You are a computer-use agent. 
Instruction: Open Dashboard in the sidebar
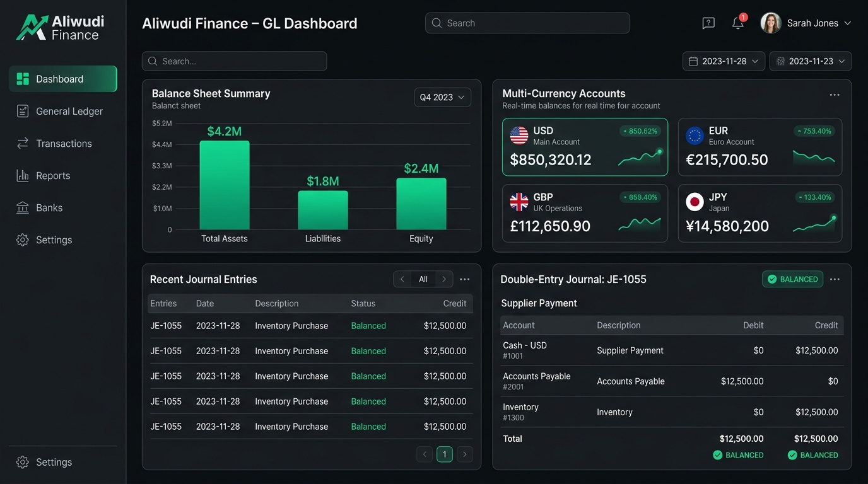63,79
